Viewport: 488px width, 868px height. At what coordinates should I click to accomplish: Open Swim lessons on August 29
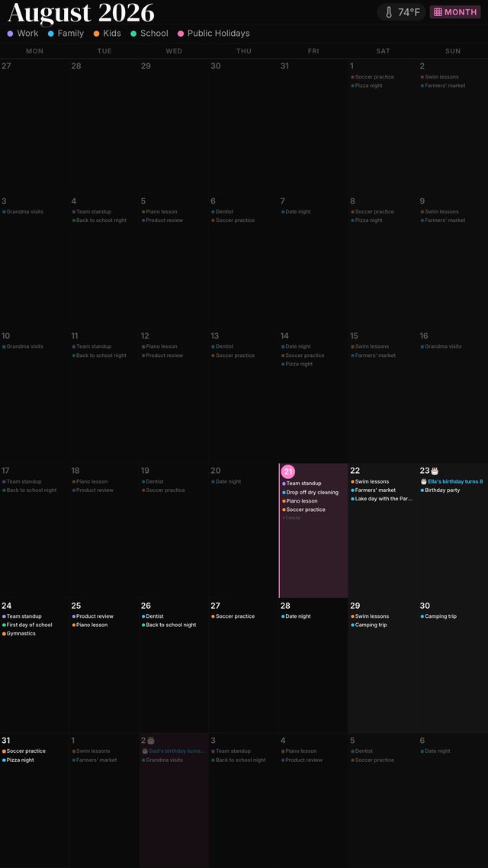(370, 616)
